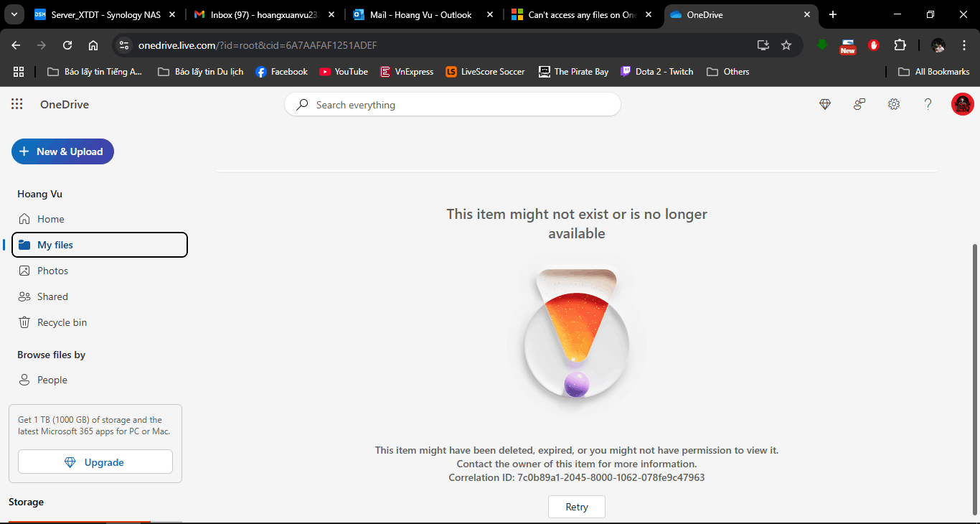Open the OneDrive settings gear
Screen dimensions: 980x524
[x=894, y=104]
